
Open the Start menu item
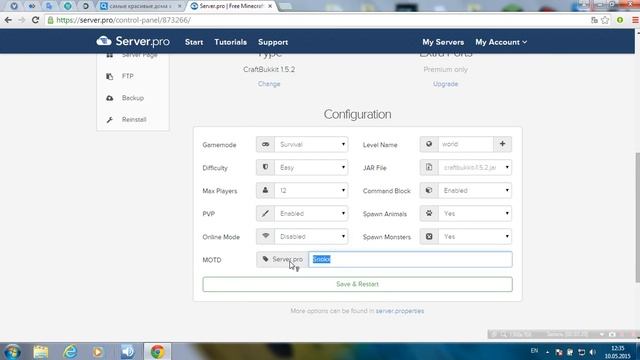click(194, 42)
